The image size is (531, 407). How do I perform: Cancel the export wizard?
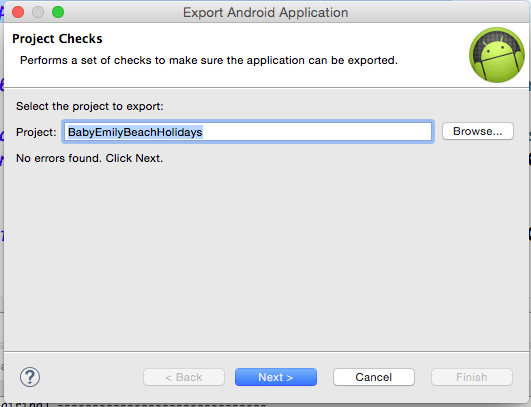click(x=374, y=377)
